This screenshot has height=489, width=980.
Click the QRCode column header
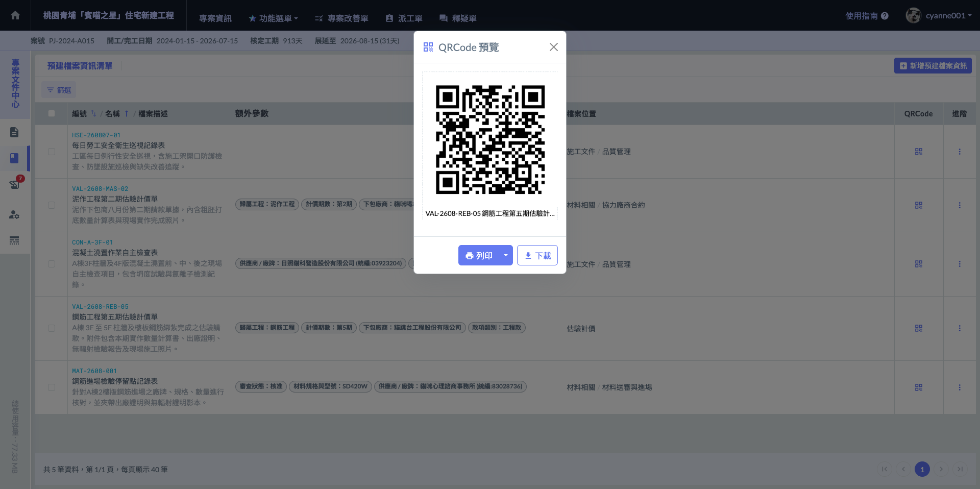[x=919, y=114]
